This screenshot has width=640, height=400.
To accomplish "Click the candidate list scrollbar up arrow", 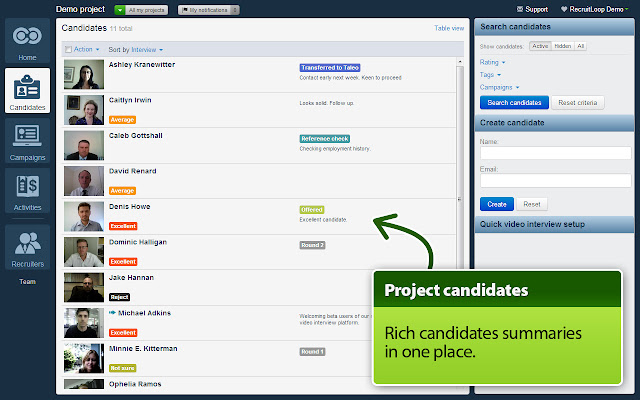I will coord(460,62).
